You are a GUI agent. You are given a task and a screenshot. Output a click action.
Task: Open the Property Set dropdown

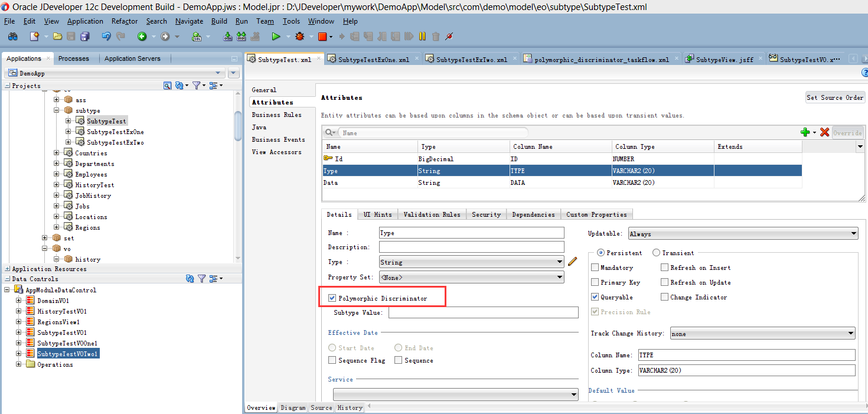[472, 277]
